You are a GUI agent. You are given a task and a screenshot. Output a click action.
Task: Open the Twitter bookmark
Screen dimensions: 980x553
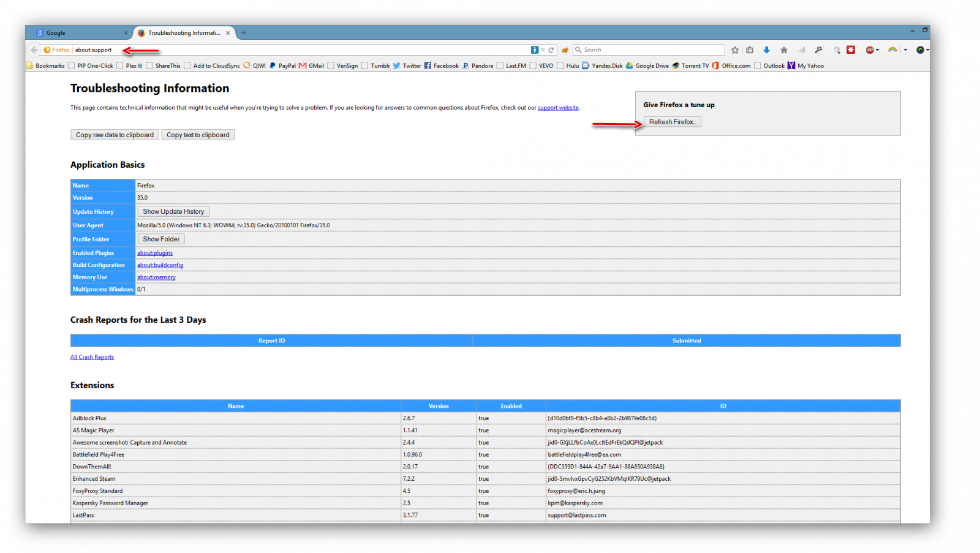(x=407, y=66)
